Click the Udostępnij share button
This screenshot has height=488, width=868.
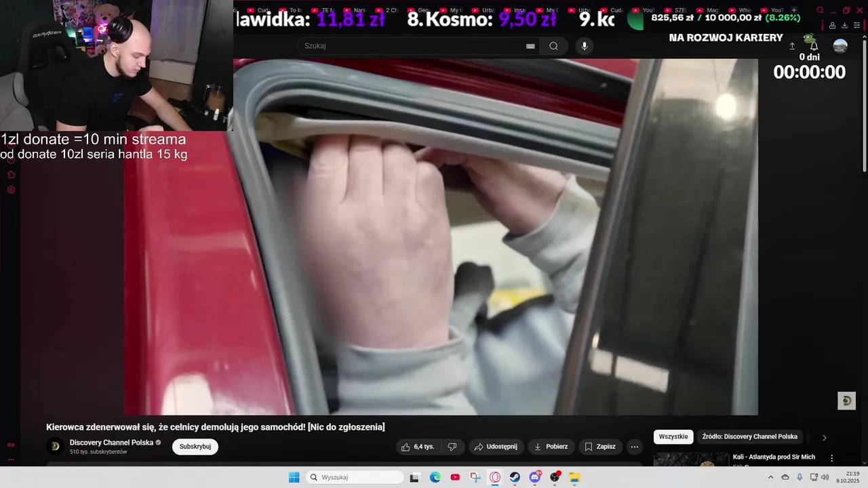click(496, 447)
